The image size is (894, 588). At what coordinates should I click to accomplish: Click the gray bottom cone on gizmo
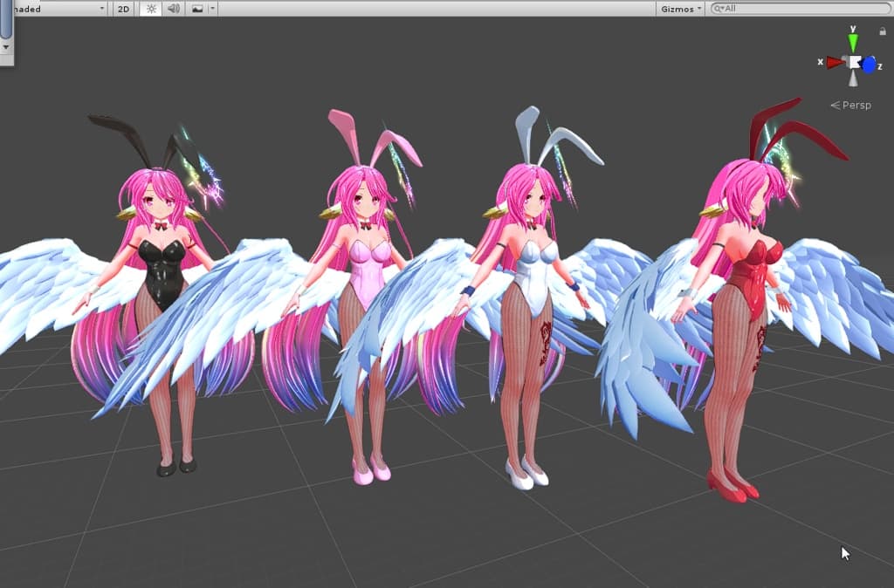tap(853, 79)
